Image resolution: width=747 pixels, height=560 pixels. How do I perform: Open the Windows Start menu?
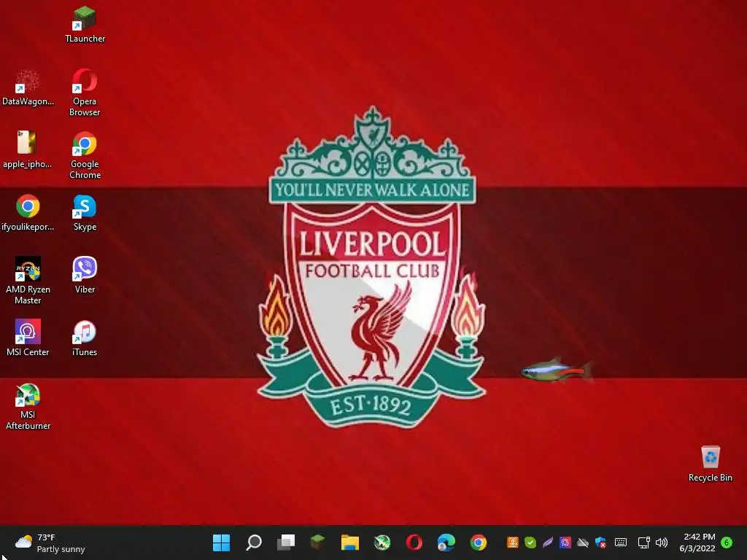[x=221, y=542]
